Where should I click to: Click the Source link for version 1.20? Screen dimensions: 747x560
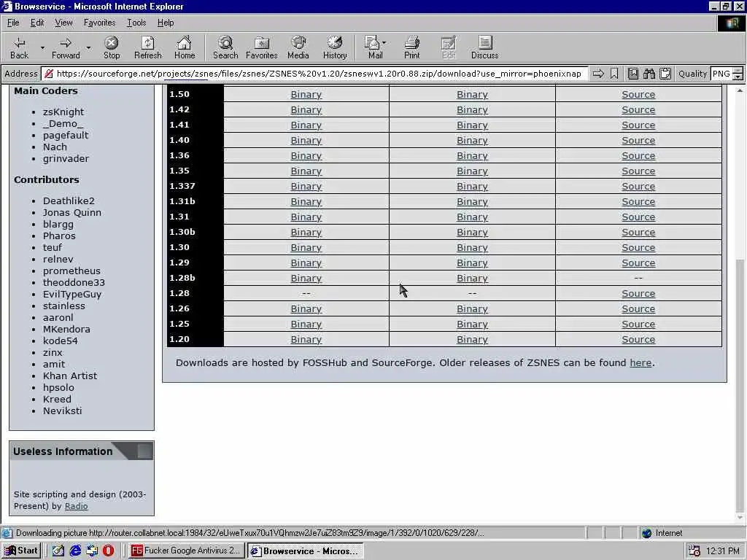tap(638, 339)
